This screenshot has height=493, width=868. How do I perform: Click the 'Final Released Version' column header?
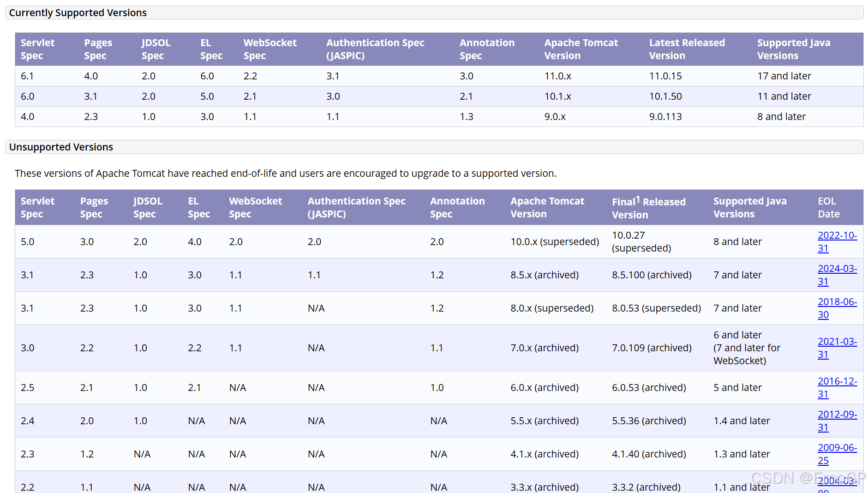(x=648, y=208)
